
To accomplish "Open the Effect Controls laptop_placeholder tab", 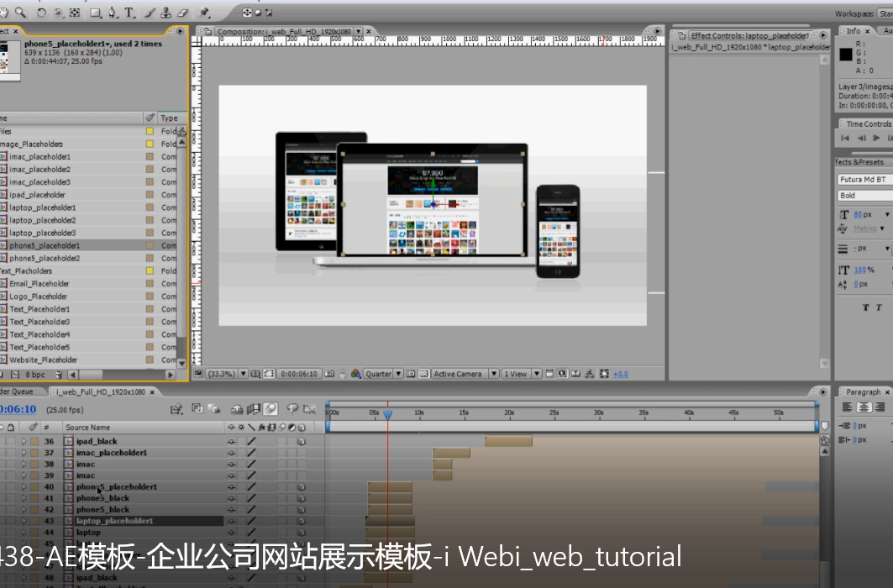I will click(749, 35).
